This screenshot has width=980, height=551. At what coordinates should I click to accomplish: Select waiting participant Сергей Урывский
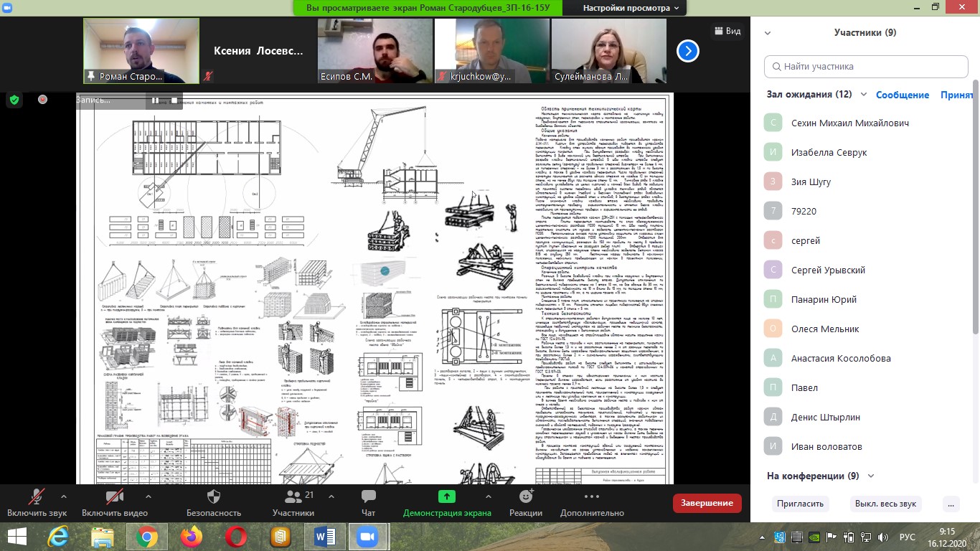(863, 270)
